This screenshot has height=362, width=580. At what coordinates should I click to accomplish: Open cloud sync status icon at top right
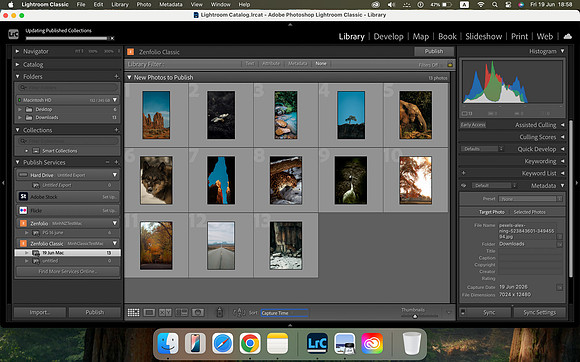point(567,36)
